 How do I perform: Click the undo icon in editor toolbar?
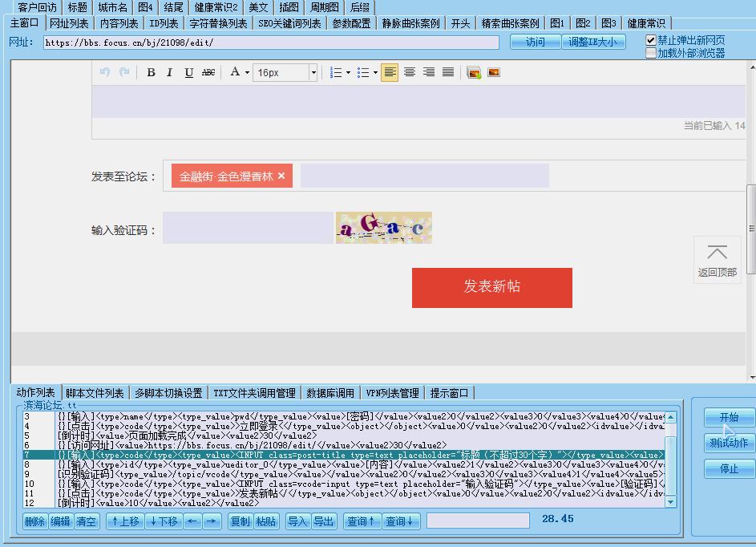(x=105, y=72)
